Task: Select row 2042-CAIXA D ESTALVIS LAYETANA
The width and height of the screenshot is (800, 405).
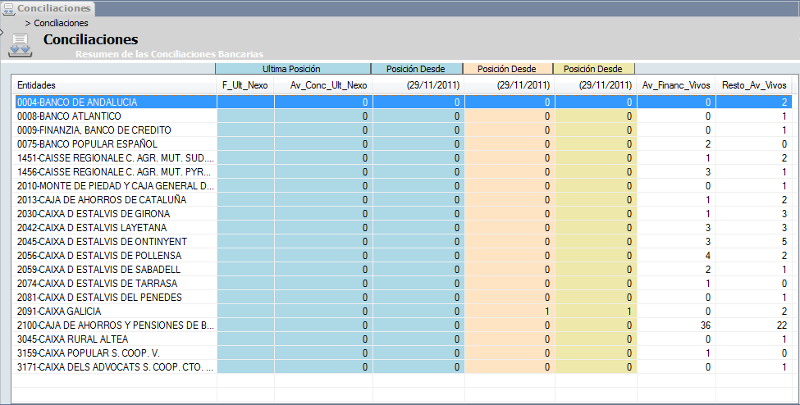Action: 403,228
